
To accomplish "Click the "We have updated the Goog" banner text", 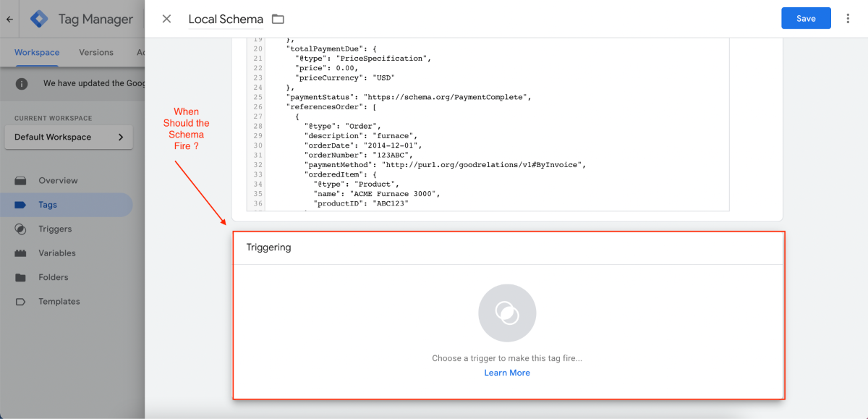I will [x=94, y=83].
